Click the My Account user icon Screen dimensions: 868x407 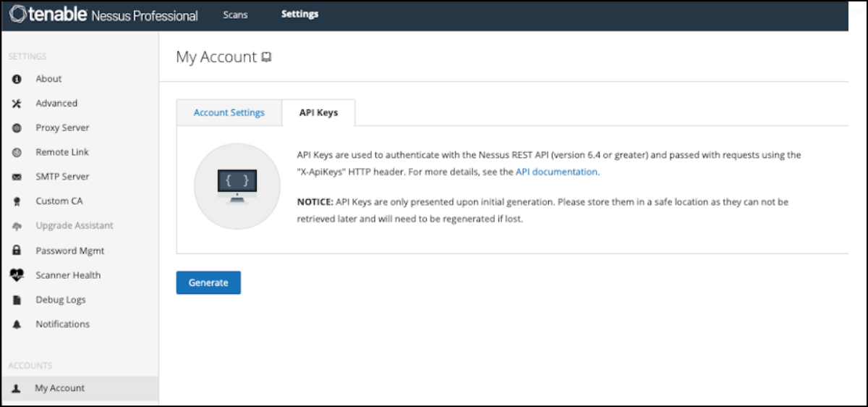click(17, 388)
